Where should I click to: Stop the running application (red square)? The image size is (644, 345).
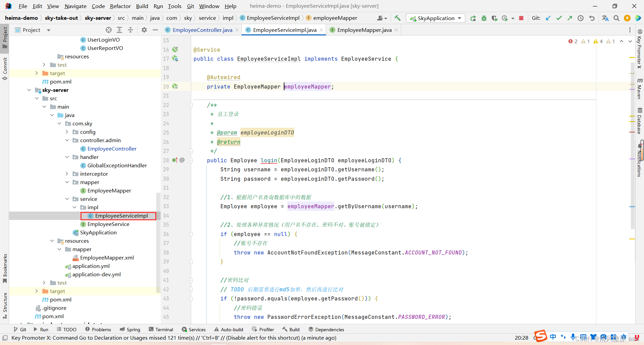pyautogui.click(x=521, y=18)
